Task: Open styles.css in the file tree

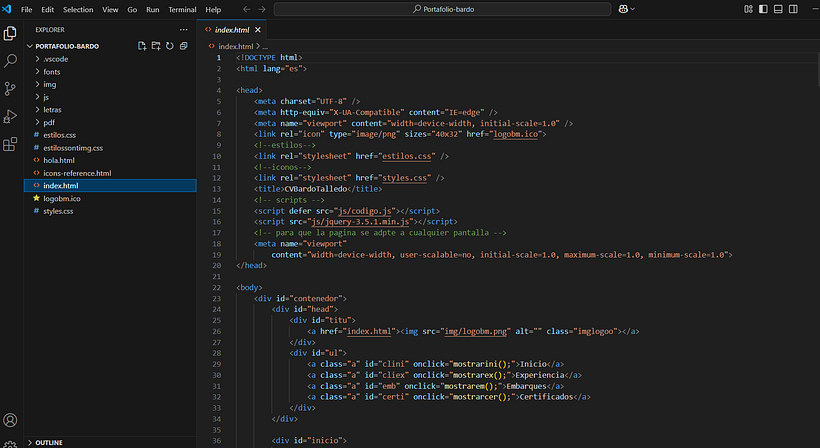Action: (x=110, y=211)
